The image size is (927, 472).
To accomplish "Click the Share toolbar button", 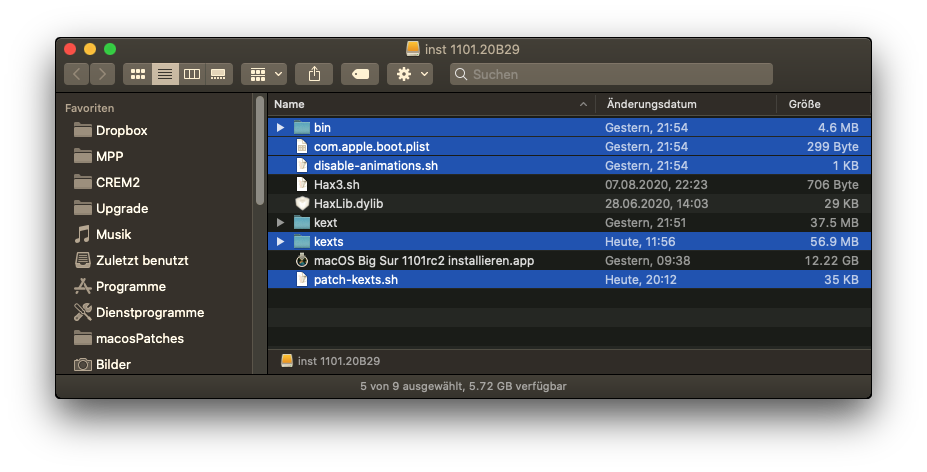I will point(314,74).
